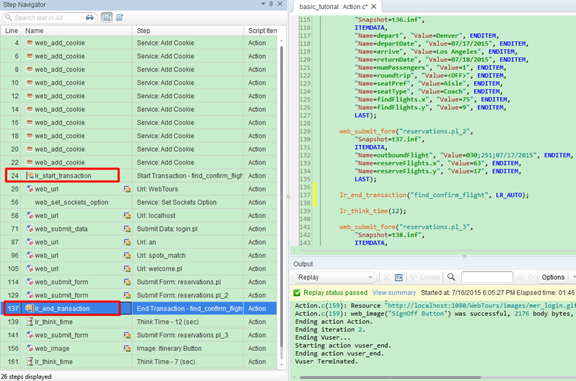Click the lr_think_time(12) code on line 139
The height and width of the screenshot is (381, 576).
tap(373, 211)
